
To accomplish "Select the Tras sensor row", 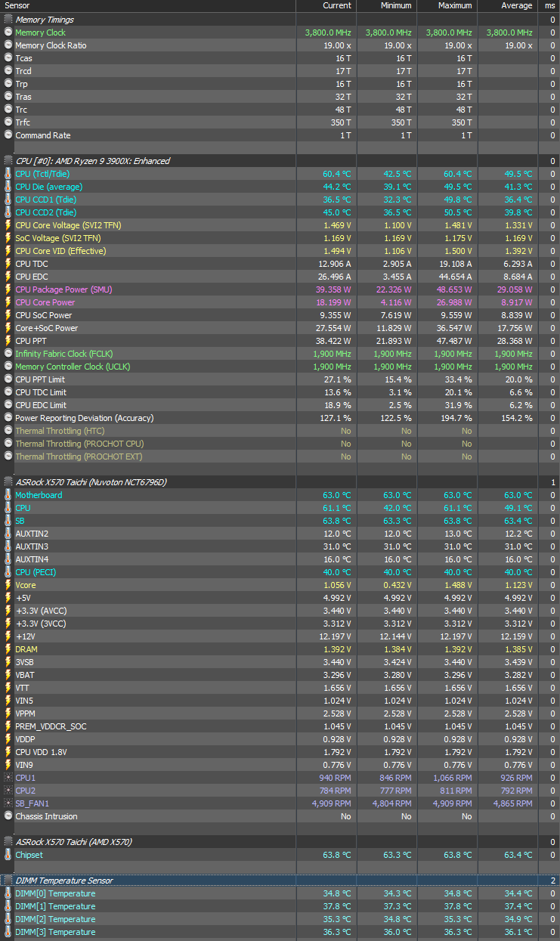I will (x=280, y=97).
